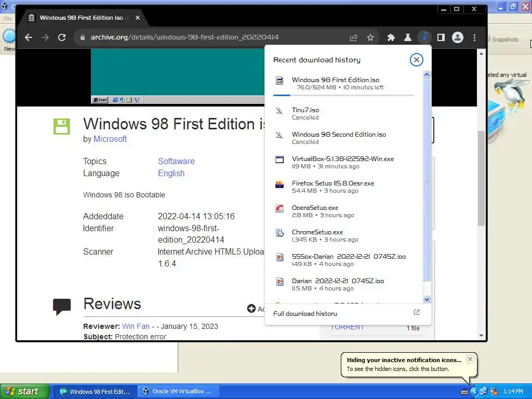Click the cancelled Tiny7.iso icon

click(279, 111)
